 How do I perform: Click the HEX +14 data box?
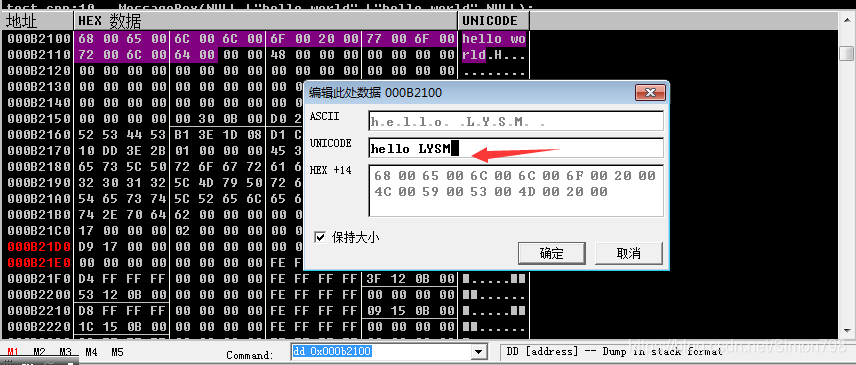516,191
